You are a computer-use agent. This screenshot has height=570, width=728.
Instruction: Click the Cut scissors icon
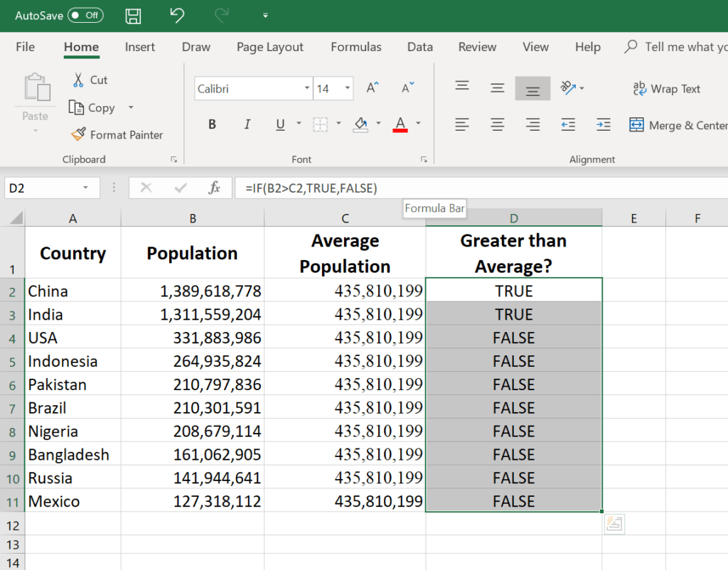pos(78,80)
